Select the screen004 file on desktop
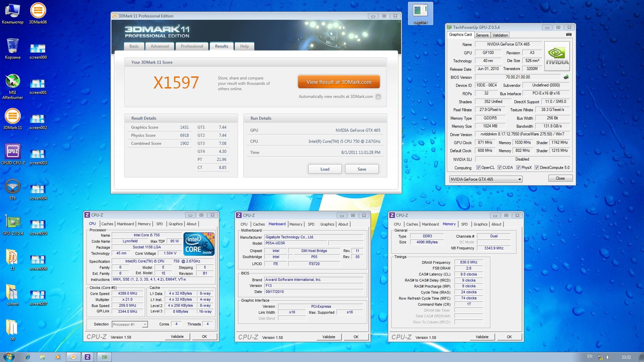The width and height of the screenshot is (644, 362). 38,191
